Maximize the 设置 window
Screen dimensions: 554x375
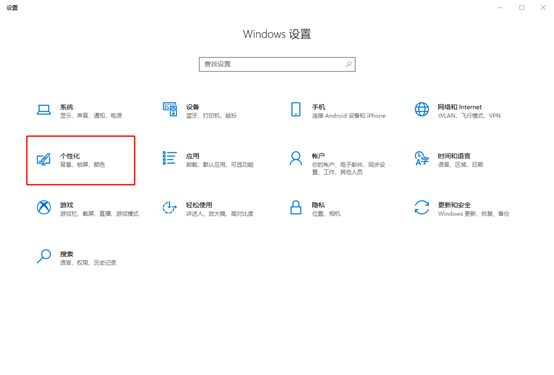tap(522, 7)
